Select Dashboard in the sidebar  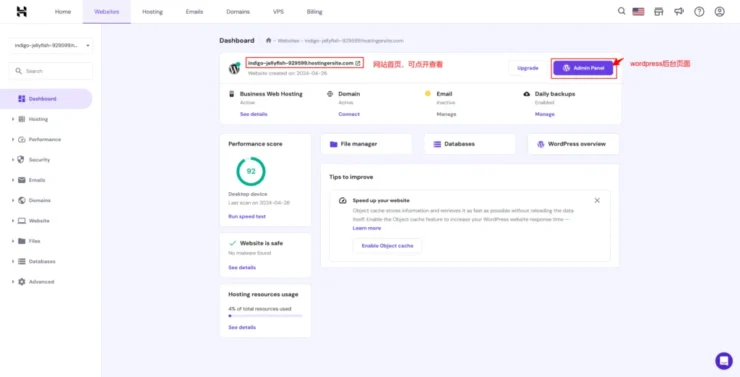click(46, 99)
